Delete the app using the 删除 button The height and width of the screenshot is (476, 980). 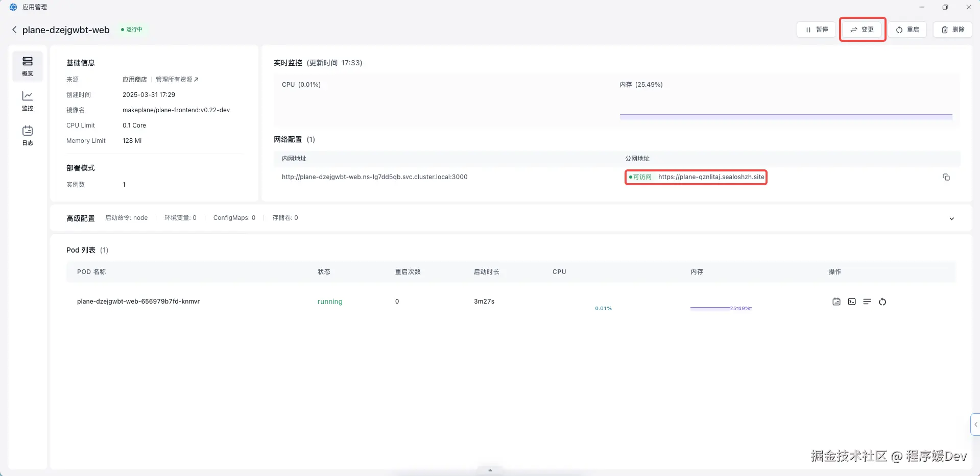(953, 30)
